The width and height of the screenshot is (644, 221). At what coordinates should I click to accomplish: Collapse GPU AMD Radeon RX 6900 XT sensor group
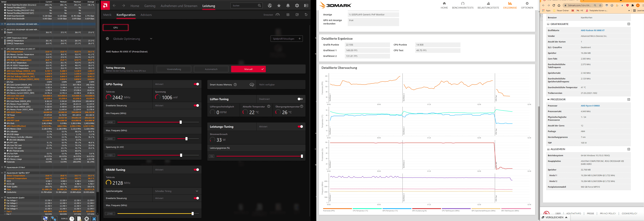(2, 49)
